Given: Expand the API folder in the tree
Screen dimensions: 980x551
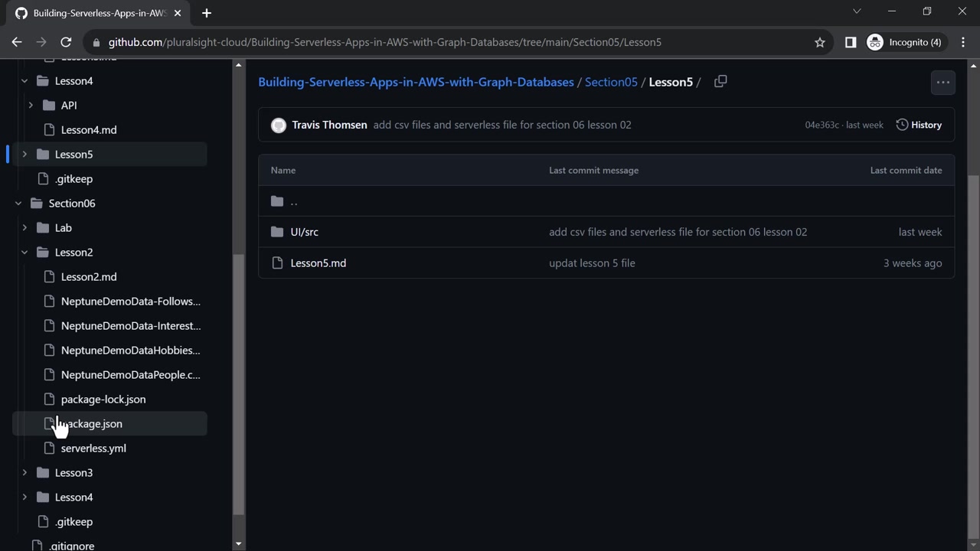Looking at the screenshot, I should (31, 106).
